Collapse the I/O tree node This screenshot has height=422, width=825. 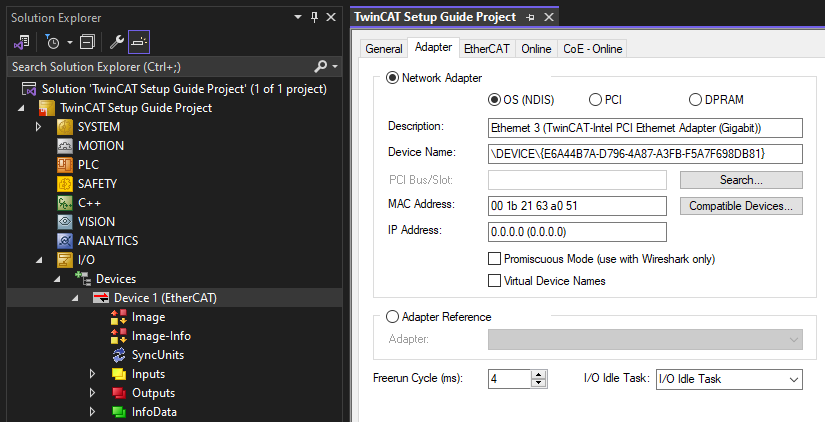tap(39, 260)
